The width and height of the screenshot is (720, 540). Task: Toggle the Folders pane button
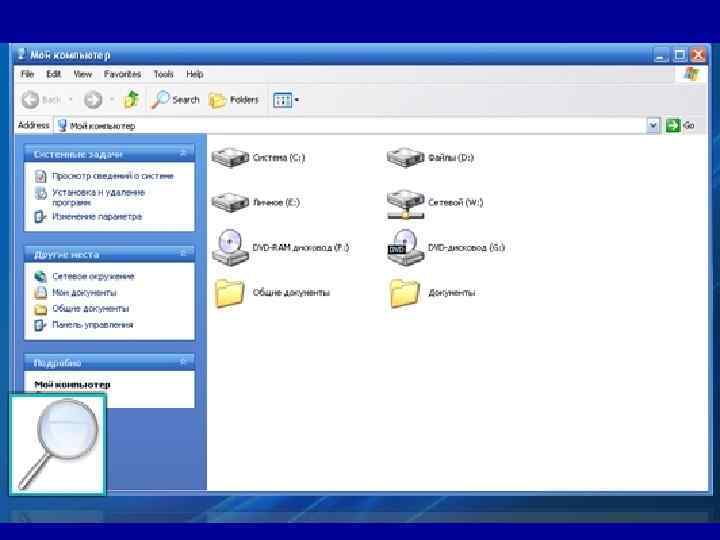[x=234, y=100]
